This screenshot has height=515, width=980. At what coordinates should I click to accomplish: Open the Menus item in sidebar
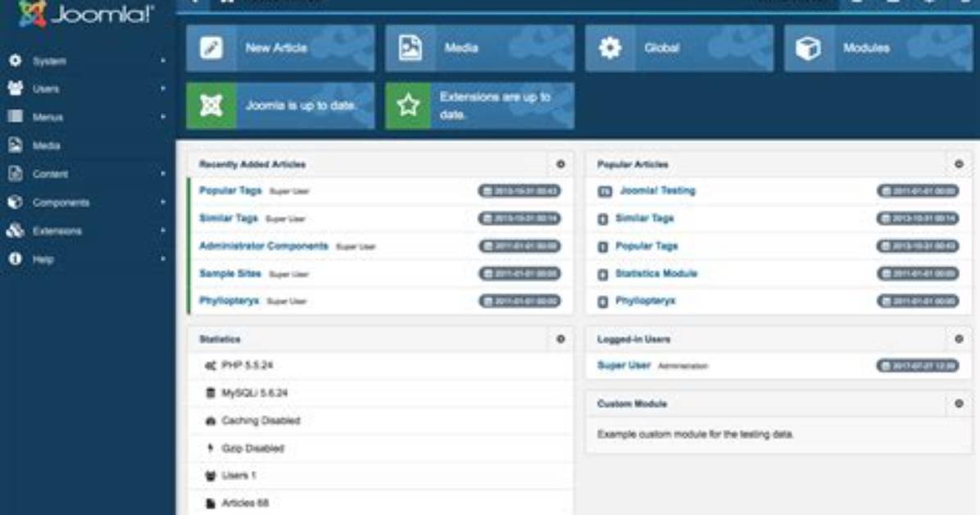coord(48,117)
